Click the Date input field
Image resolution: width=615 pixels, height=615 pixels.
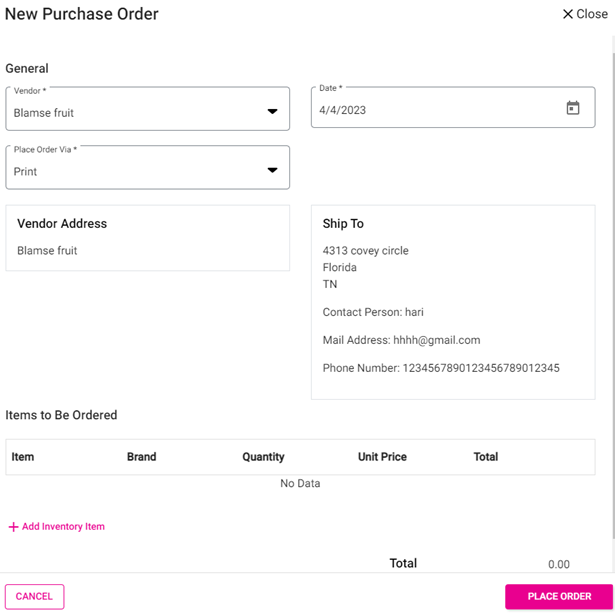coord(430,109)
